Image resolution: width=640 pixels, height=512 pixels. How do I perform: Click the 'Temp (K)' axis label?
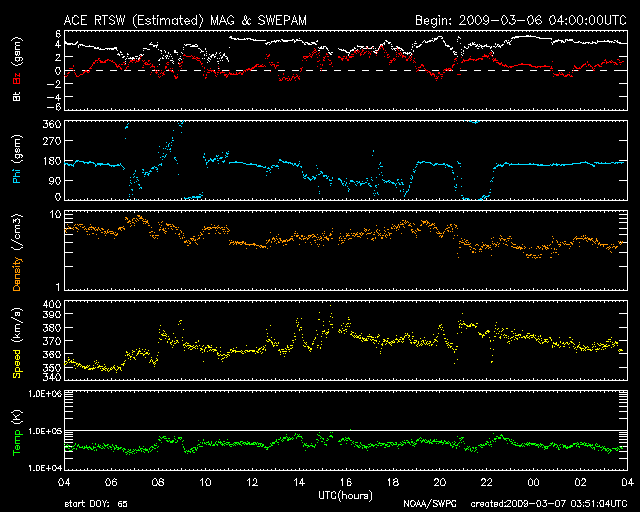point(17,433)
